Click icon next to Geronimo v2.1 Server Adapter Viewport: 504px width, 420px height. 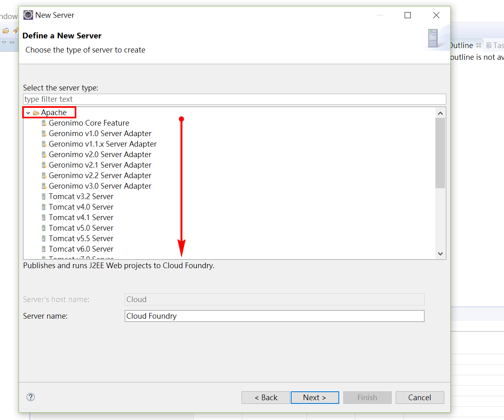coord(44,165)
